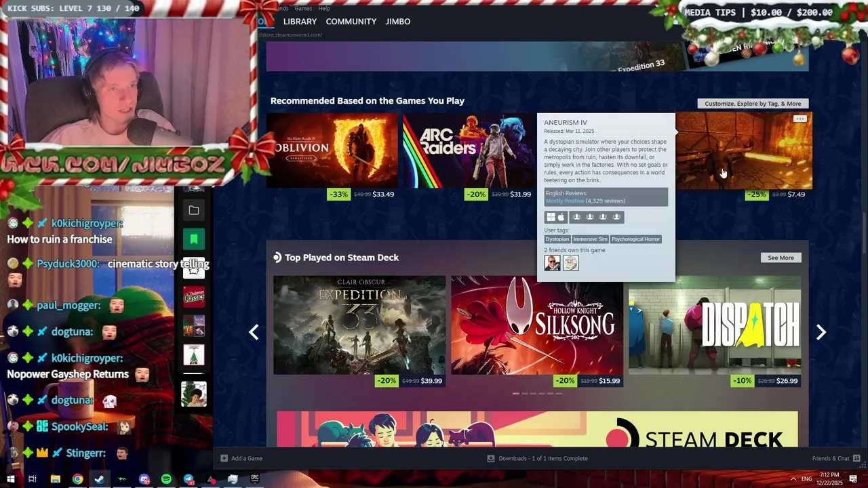Open Oblivion Remastered game capsule

(x=332, y=150)
